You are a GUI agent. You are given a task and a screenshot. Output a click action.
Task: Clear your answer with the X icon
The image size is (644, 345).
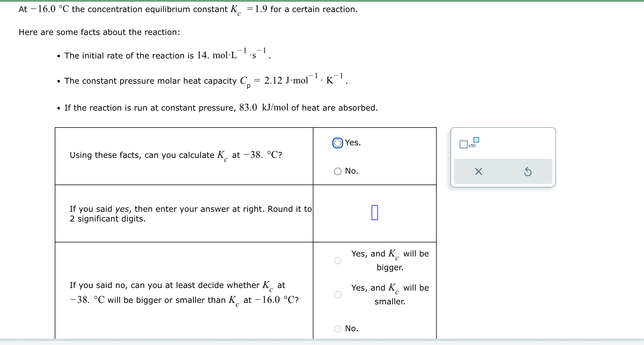coord(478,171)
